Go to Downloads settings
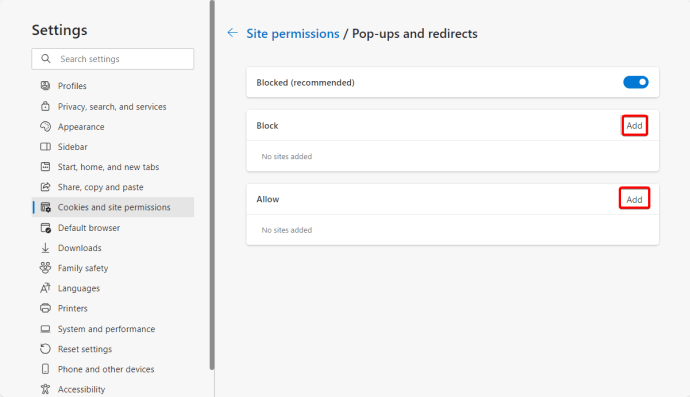The height and width of the screenshot is (397, 690). point(113,248)
